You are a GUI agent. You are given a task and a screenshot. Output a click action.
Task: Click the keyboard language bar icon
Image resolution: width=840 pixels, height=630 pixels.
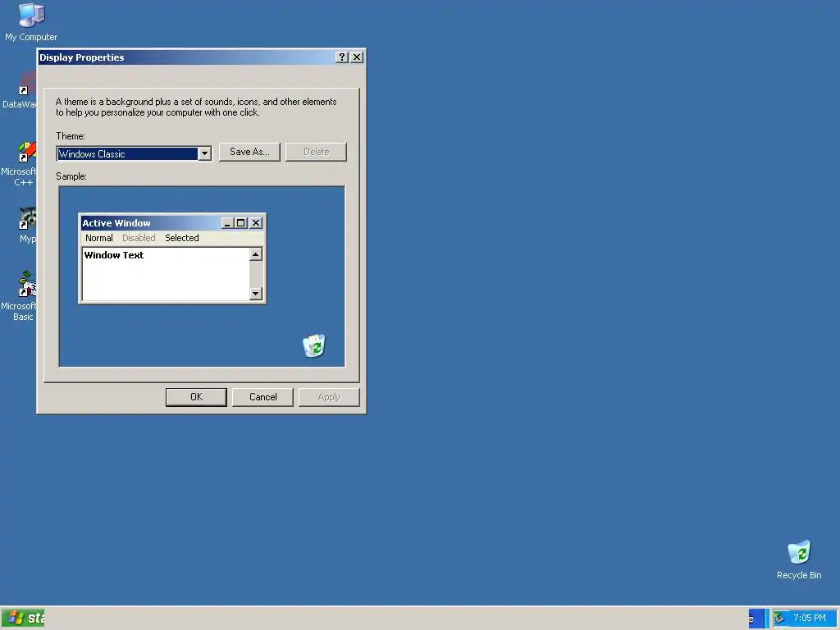point(751,619)
